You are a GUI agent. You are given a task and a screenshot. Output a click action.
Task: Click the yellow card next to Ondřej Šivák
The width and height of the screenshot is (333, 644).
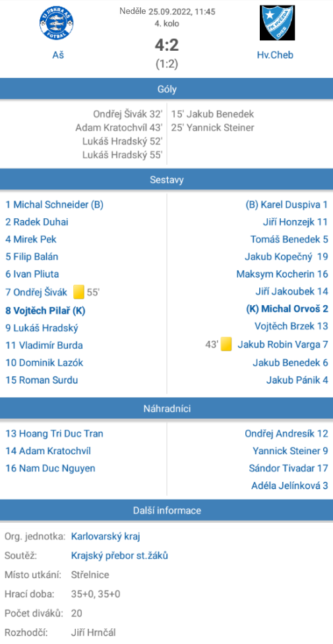pyautogui.click(x=79, y=293)
